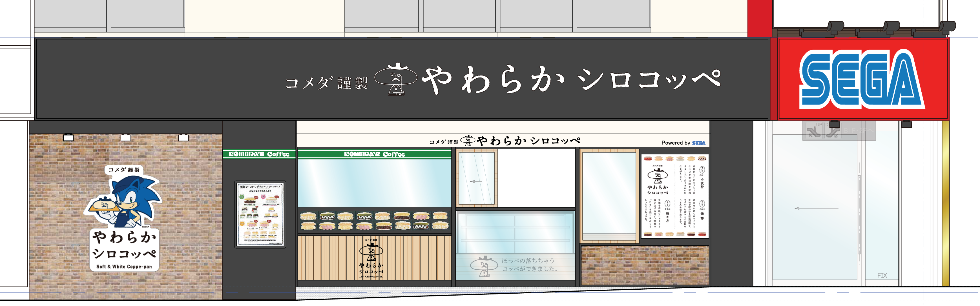Click the small blue SEGA logo after 'Powered by'

tap(698, 143)
